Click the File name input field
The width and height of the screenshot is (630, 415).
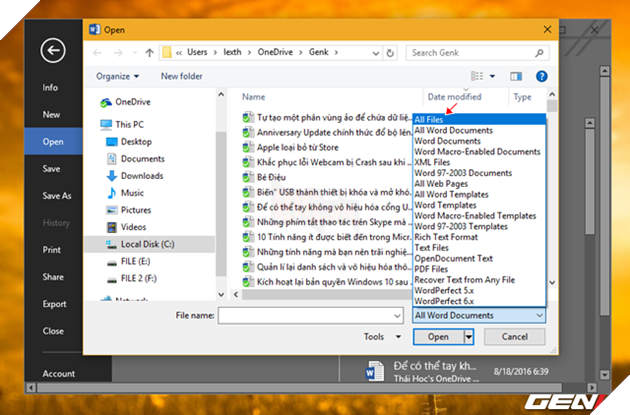[x=311, y=315]
